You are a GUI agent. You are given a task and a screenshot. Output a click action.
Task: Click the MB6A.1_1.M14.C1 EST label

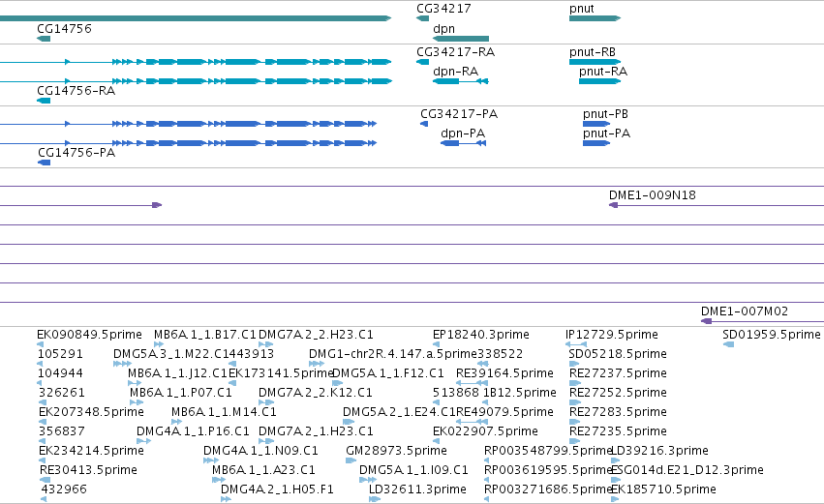coord(224,411)
